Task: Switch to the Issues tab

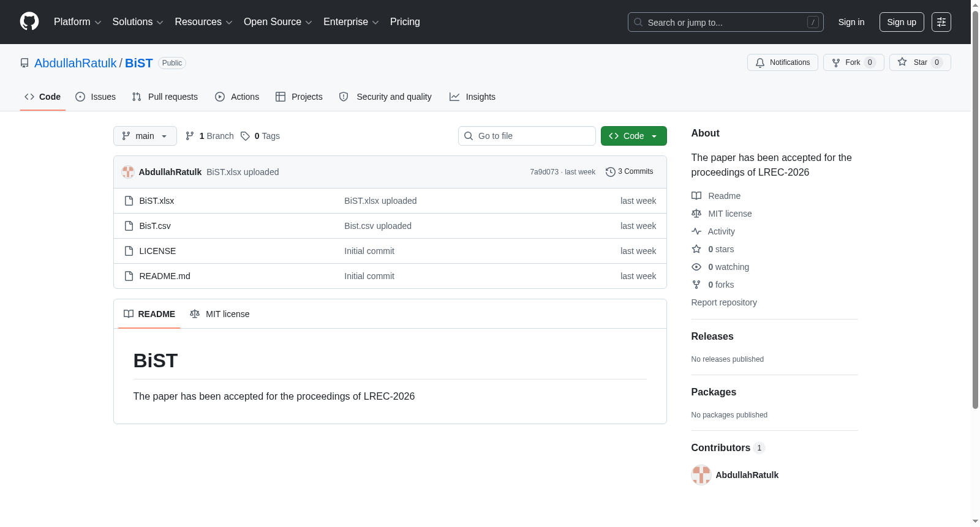Action: 96,97
